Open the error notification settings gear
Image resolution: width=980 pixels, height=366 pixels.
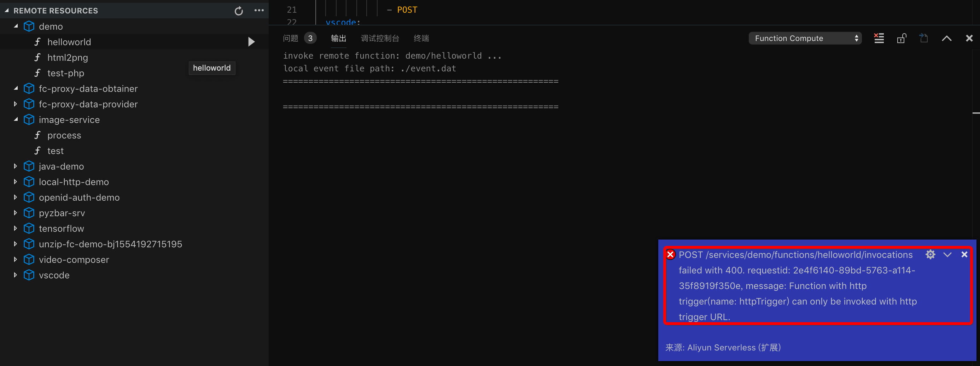point(931,255)
